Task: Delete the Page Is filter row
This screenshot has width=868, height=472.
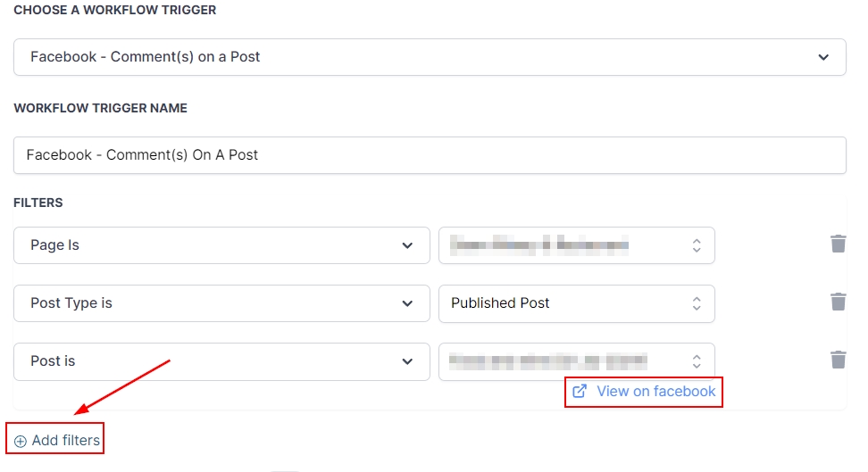Action: (x=838, y=244)
